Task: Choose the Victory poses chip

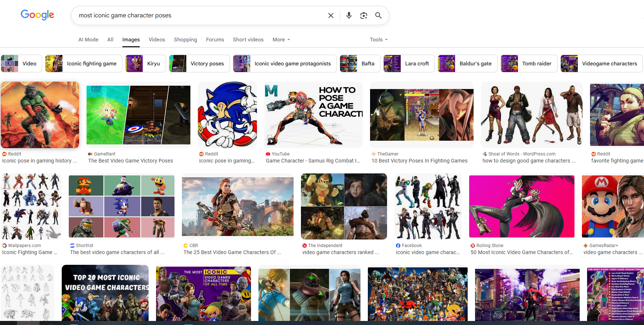Action: tap(199, 64)
